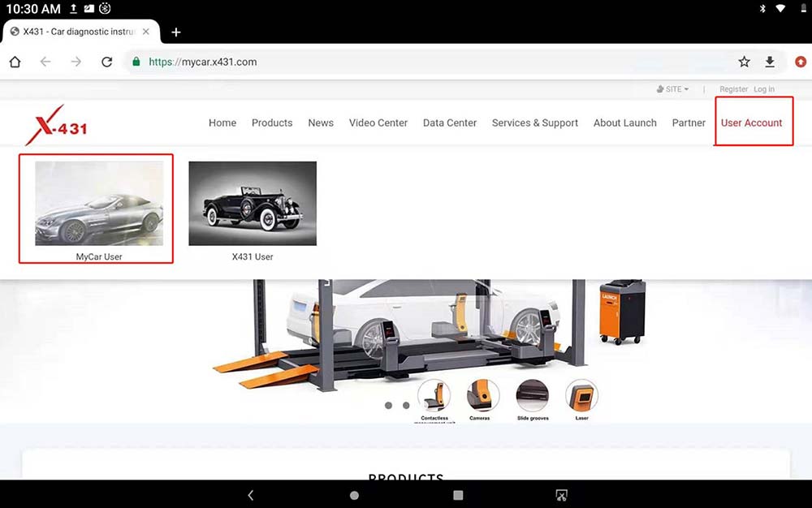Click the Register link
This screenshot has height=508, width=812.
coord(733,89)
